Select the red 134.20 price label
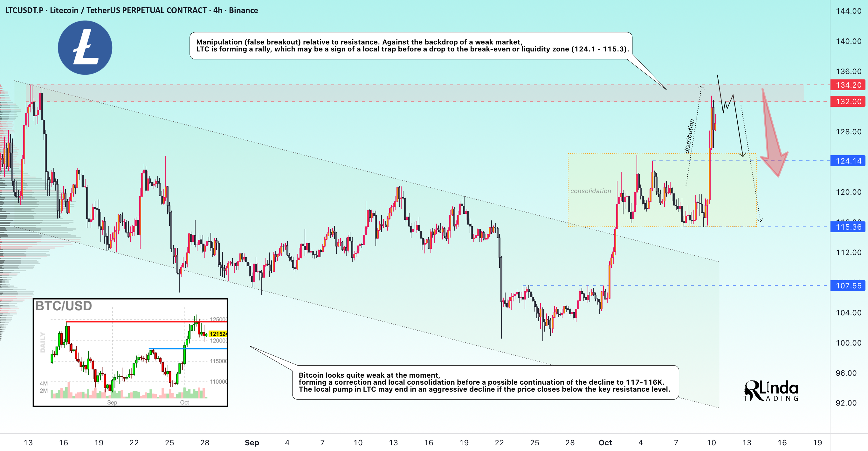Viewport: 868px width, 451px height. (x=848, y=85)
